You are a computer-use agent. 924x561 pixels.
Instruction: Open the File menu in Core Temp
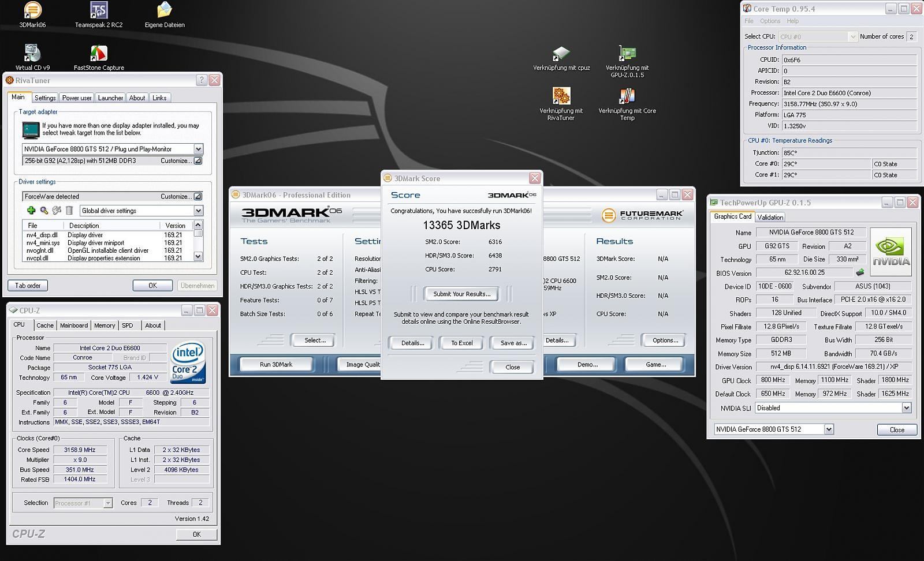pyautogui.click(x=749, y=21)
